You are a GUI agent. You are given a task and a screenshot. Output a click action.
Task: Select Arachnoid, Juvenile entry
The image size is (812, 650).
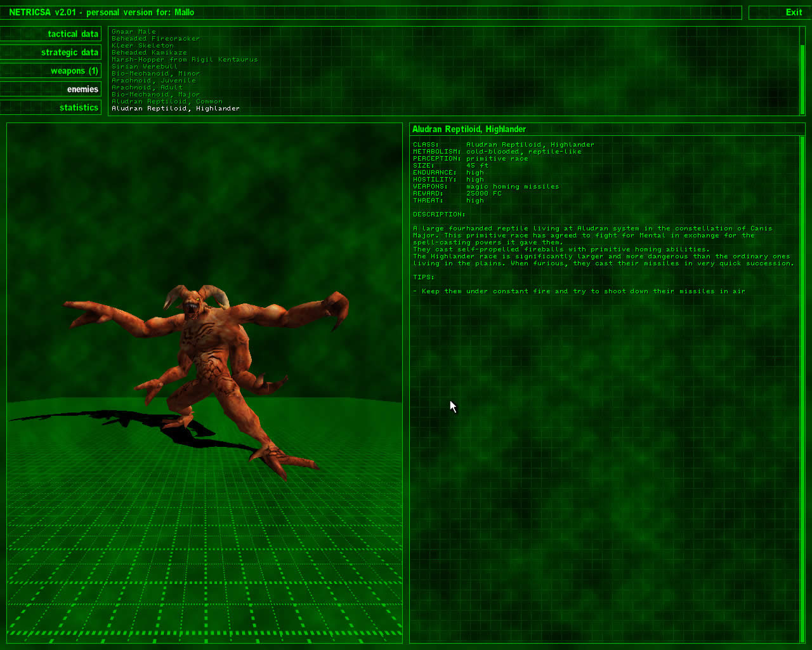154,81
